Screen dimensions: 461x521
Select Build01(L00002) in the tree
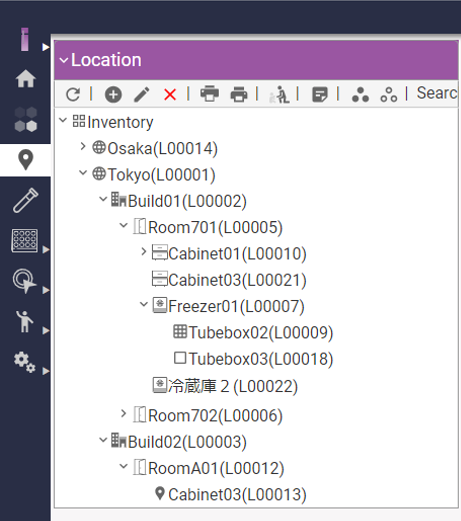point(187,201)
